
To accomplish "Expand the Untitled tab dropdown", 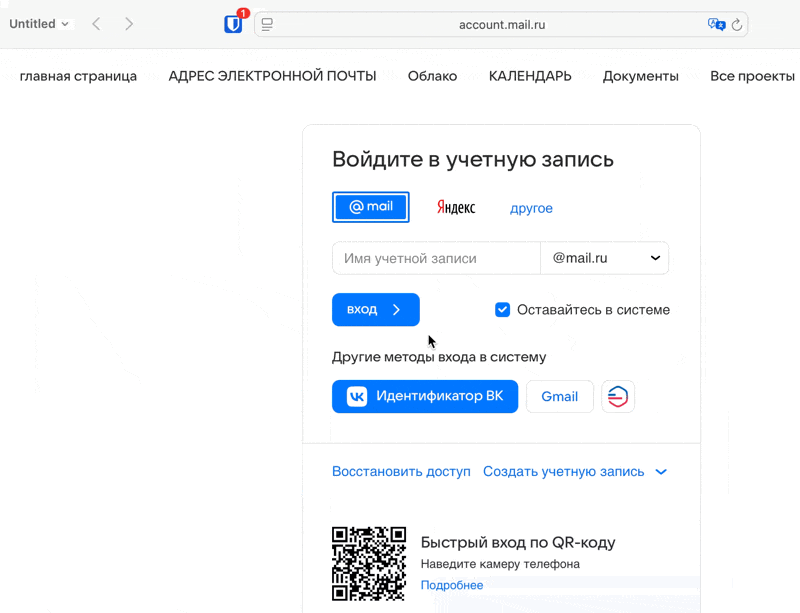I will (x=66, y=23).
